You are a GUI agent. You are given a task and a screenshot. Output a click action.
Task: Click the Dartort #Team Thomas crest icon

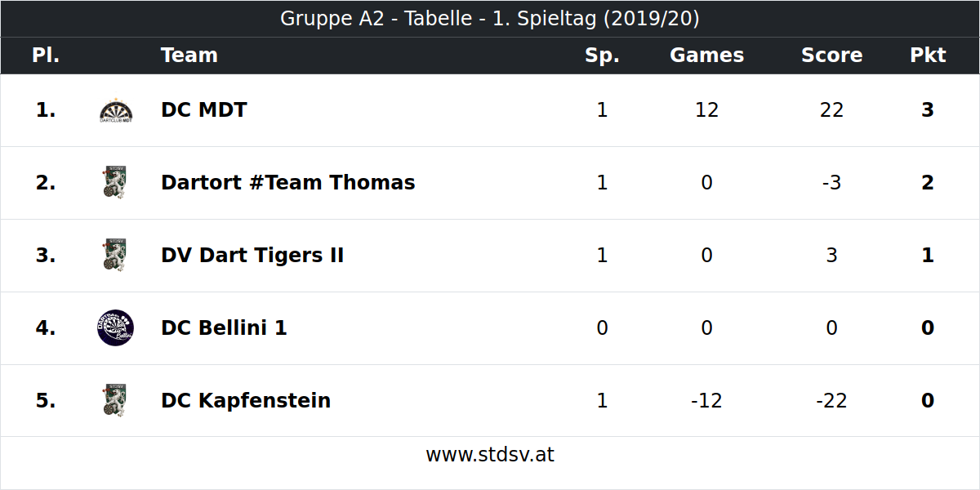115,182
